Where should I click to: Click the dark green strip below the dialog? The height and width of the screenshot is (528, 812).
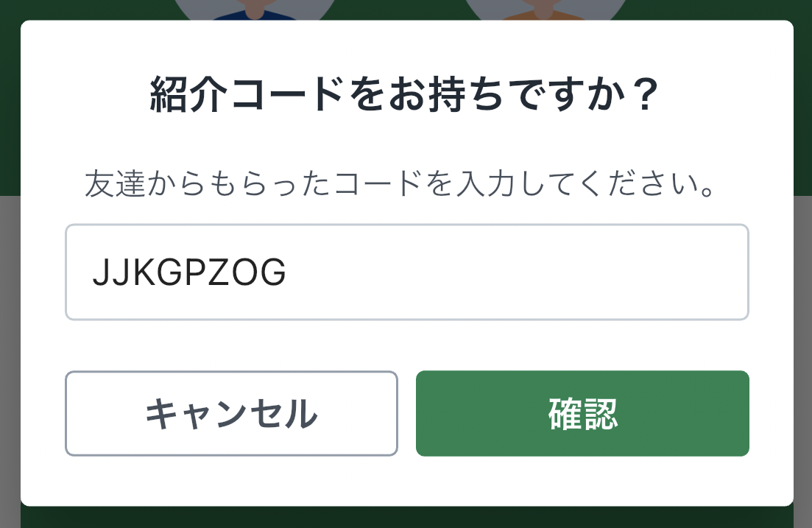click(407, 517)
